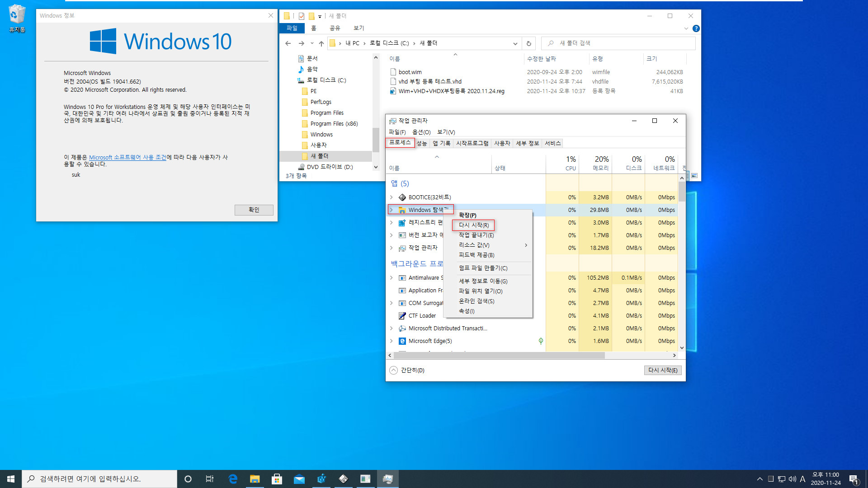Switch to 성능 tab in Task Manager
868x488 pixels.
coord(422,143)
